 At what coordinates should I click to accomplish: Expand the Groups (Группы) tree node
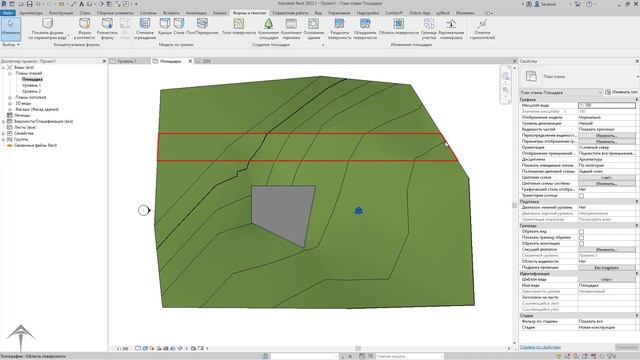click(3, 139)
